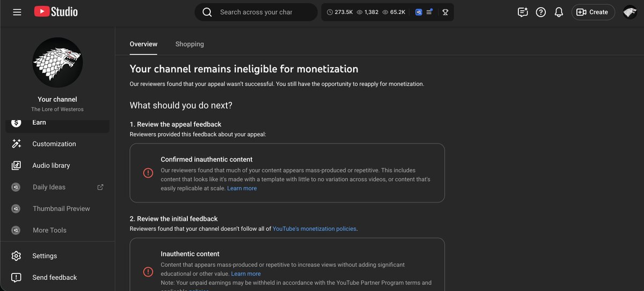The width and height of the screenshot is (644, 291).
Task: Click the vidIQ icon beside Daily Ideas
Action: pyautogui.click(x=16, y=187)
